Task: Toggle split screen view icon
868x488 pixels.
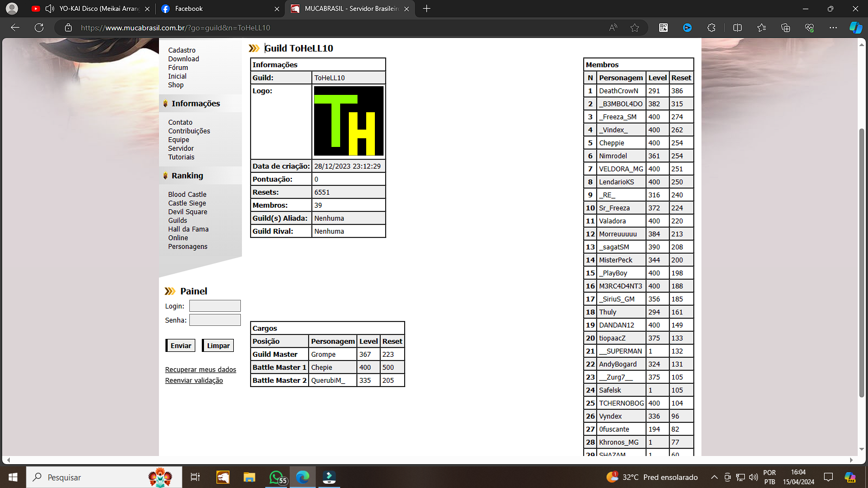Action: 737,28
